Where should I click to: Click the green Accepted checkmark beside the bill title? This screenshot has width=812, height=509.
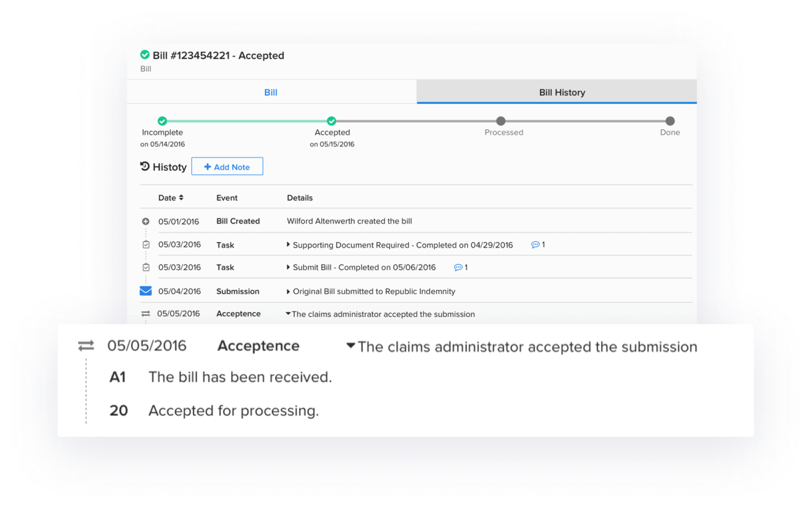145,55
